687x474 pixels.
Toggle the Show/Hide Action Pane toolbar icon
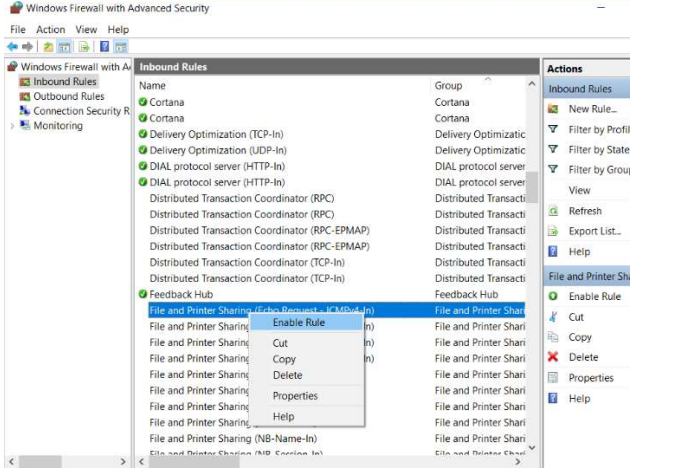[121, 46]
